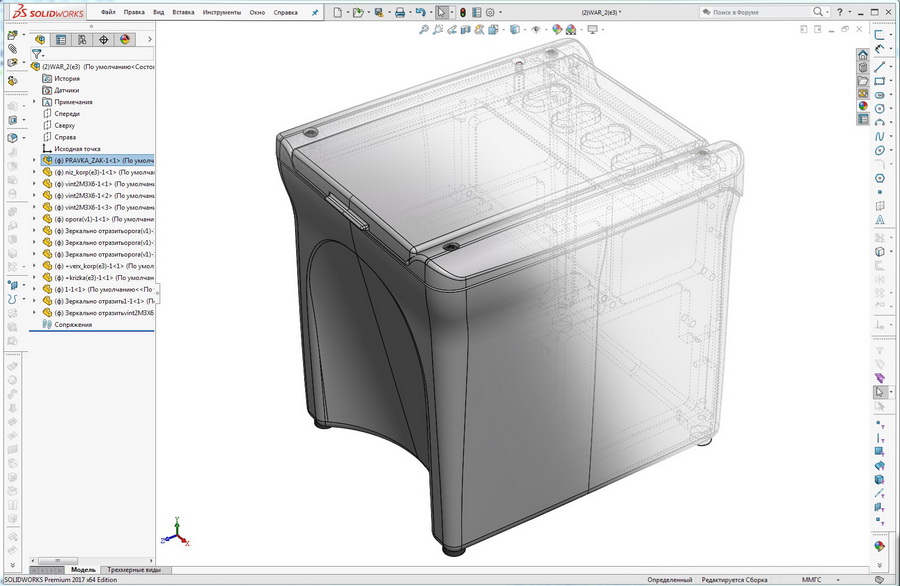Open the Options gear icon
Screen dimensions: 900x586
[x=490, y=12]
